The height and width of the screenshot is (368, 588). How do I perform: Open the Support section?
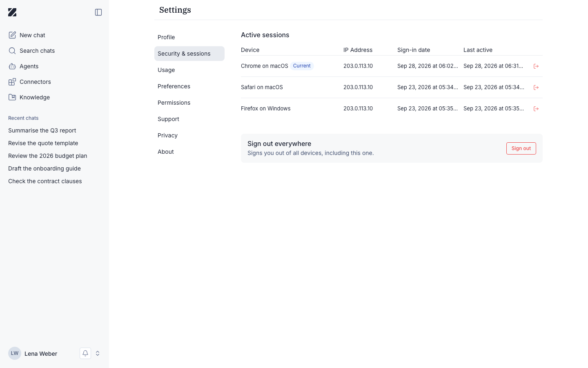[189, 119]
